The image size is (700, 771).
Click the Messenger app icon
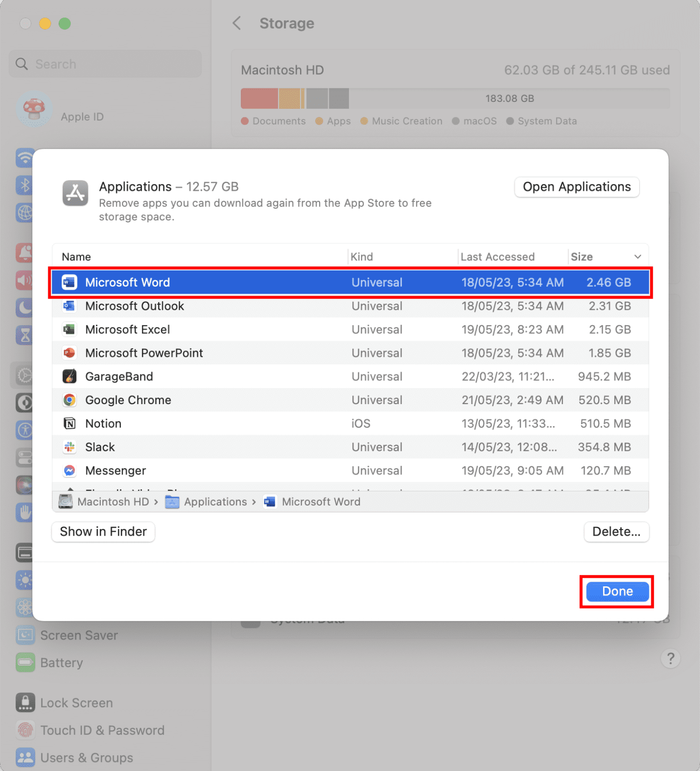(70, 470)
